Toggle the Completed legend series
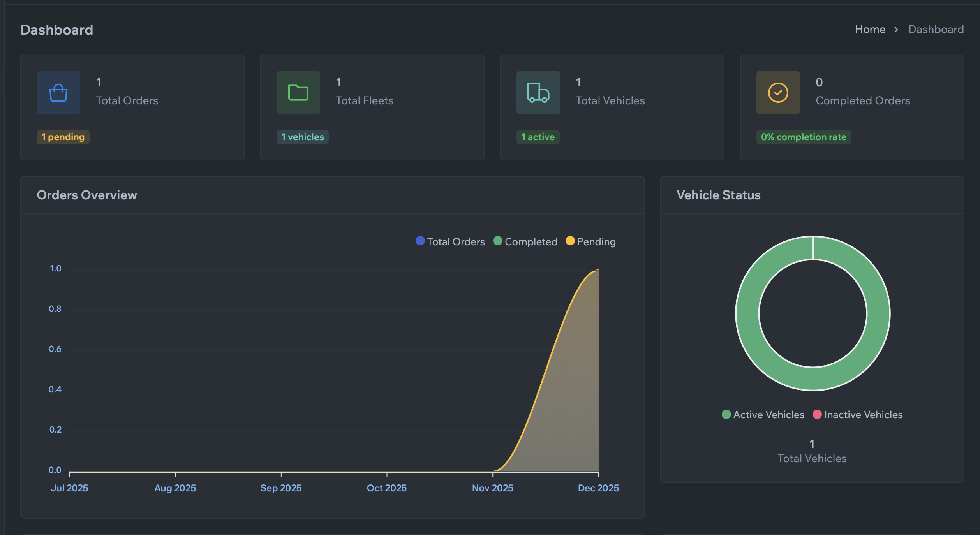Image resolution: width=980 pixels, height=535 pixels. pyautogui.click(x=525, y=241)
